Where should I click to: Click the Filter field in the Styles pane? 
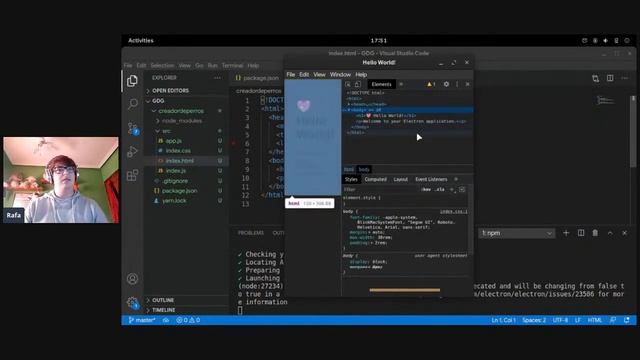[380, 189]
